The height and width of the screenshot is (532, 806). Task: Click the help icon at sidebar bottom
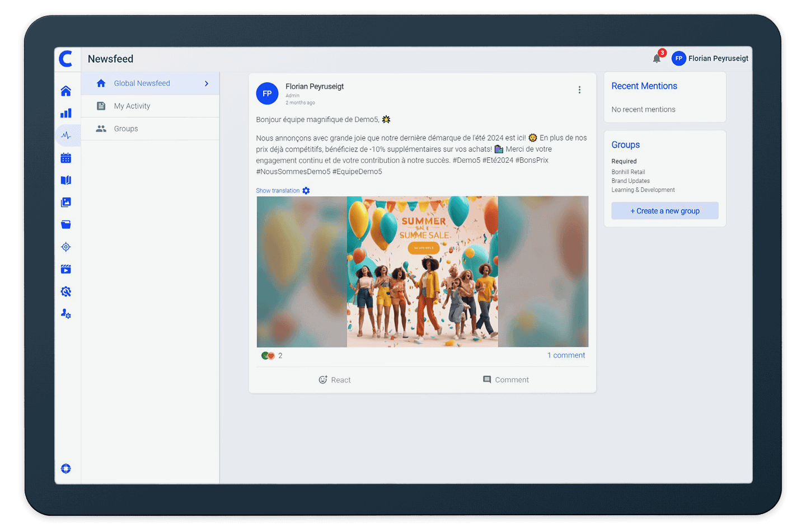pyautogui.click(x=66, y=469)
